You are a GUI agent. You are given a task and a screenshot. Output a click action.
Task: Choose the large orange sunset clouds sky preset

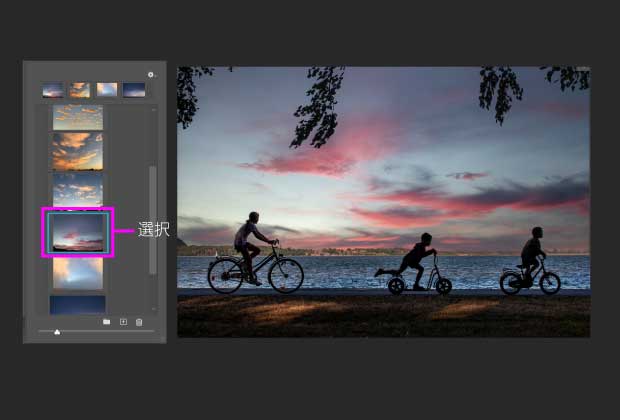click(x=78, y=151)
